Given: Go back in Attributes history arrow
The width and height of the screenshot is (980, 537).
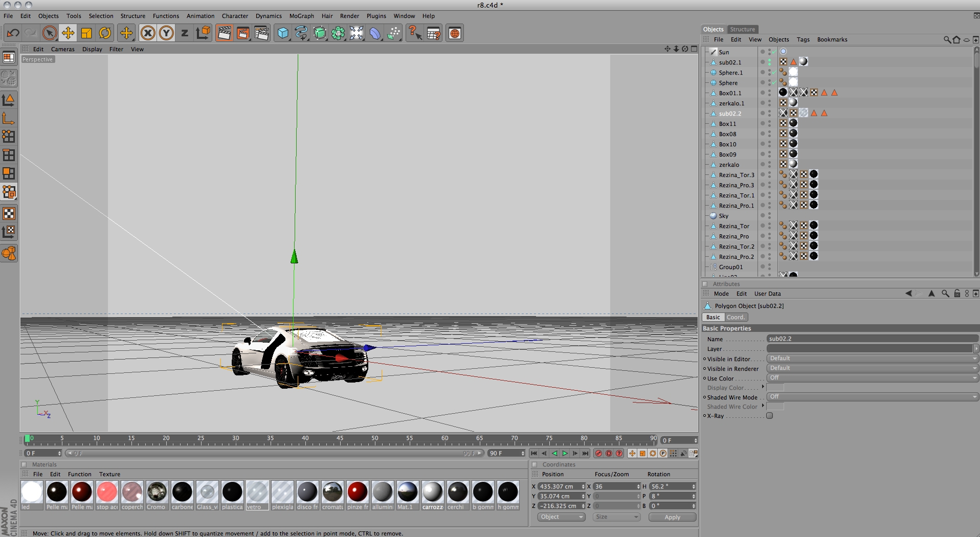Looking at the screenshot, I should click(x=908, y=294).
